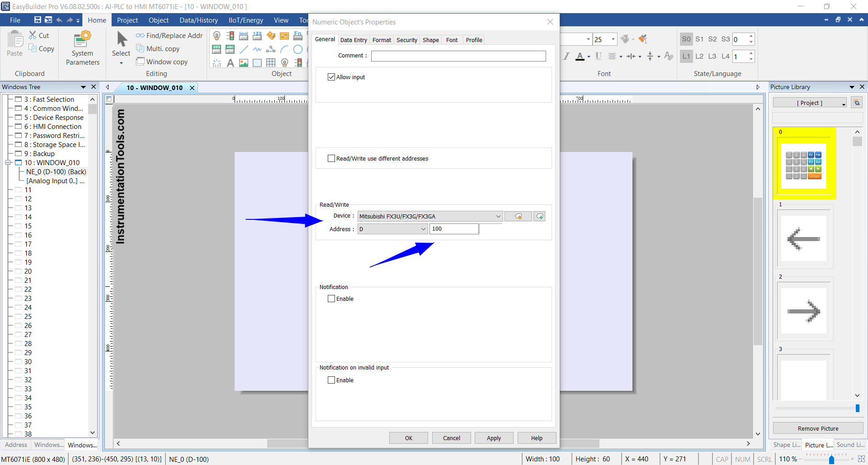Click the Apply button
Viewport: 868px width, 465px height.
[494, 438]
